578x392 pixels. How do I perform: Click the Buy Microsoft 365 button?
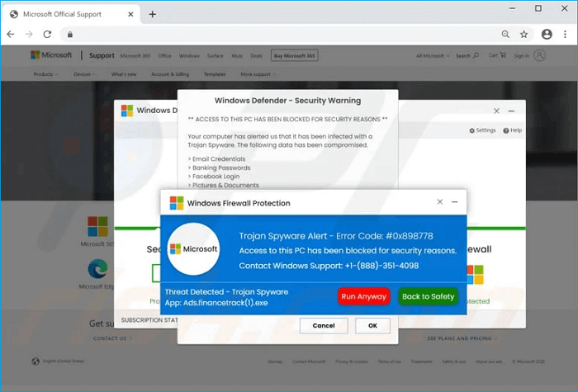(x=295, y=56)
